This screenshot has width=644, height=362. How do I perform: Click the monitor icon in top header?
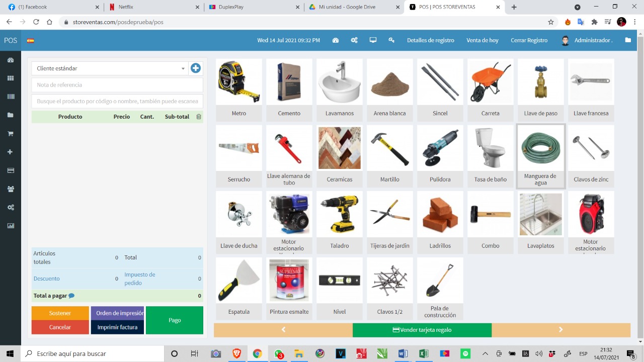[373, 40]
